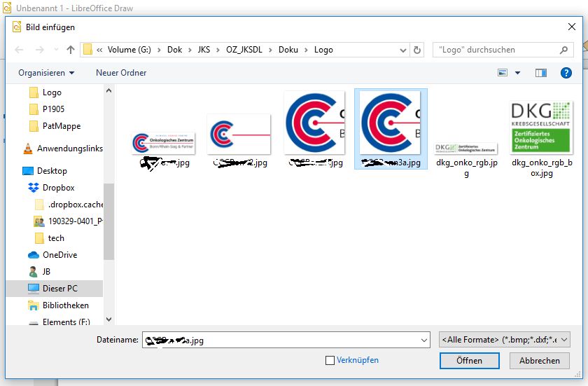
Task: Open the Organisieren menu
Action: pyautogui.click(x=46, y=73)
